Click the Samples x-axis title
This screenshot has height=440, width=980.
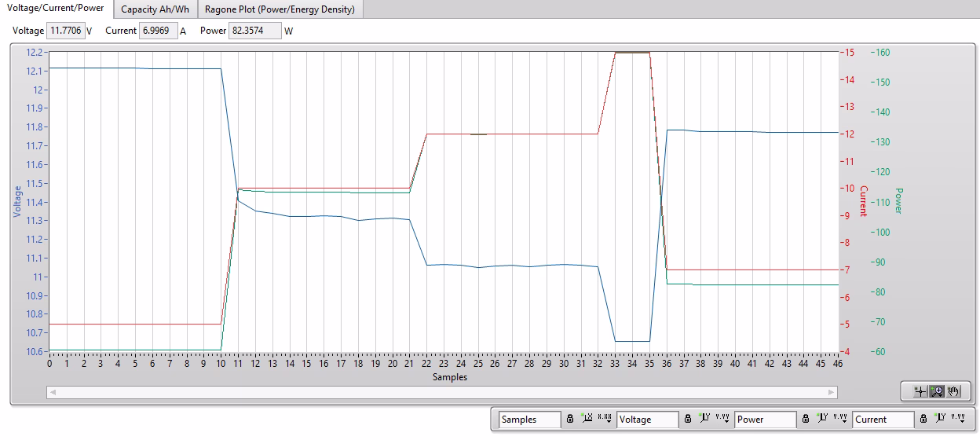point(450,377)
